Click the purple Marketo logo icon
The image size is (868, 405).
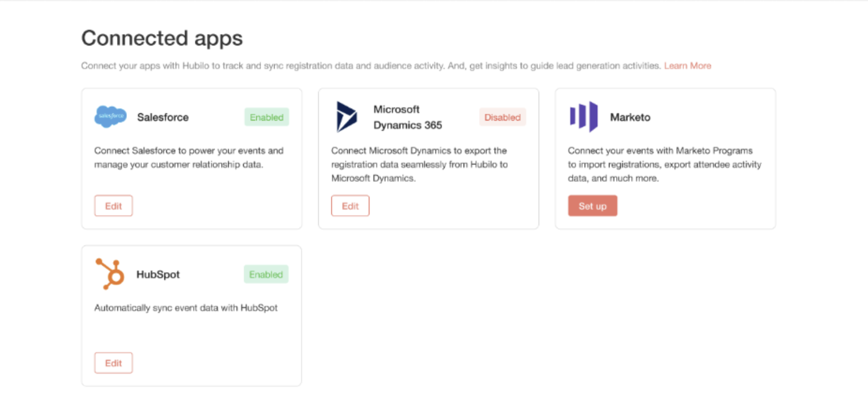(x=583, y=117)
